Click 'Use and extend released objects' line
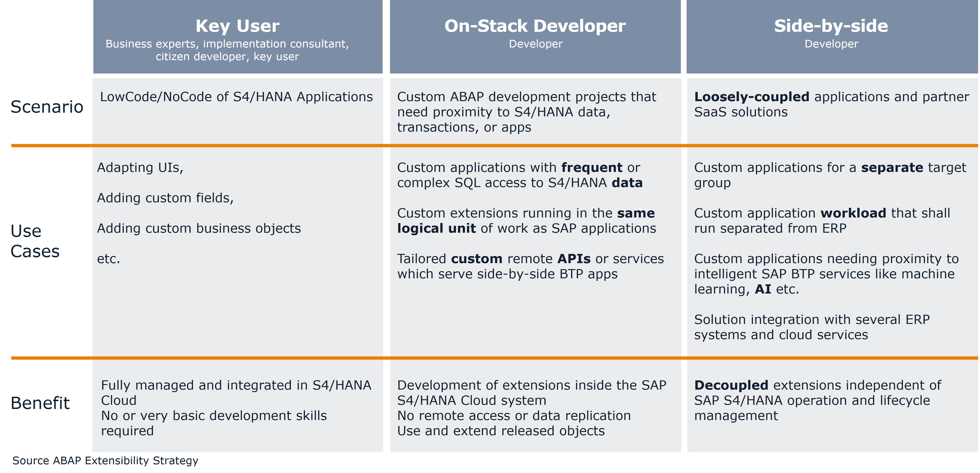 point(501,431)
